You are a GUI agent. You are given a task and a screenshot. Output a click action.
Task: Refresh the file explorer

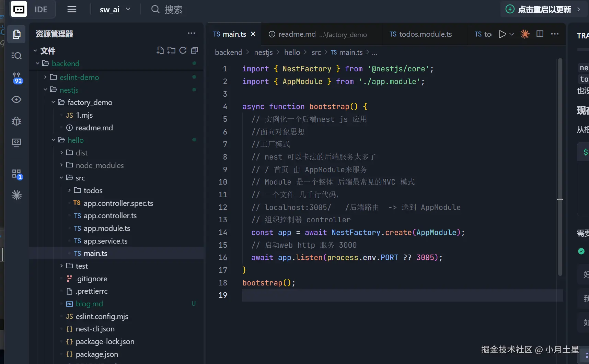(183, 51)
